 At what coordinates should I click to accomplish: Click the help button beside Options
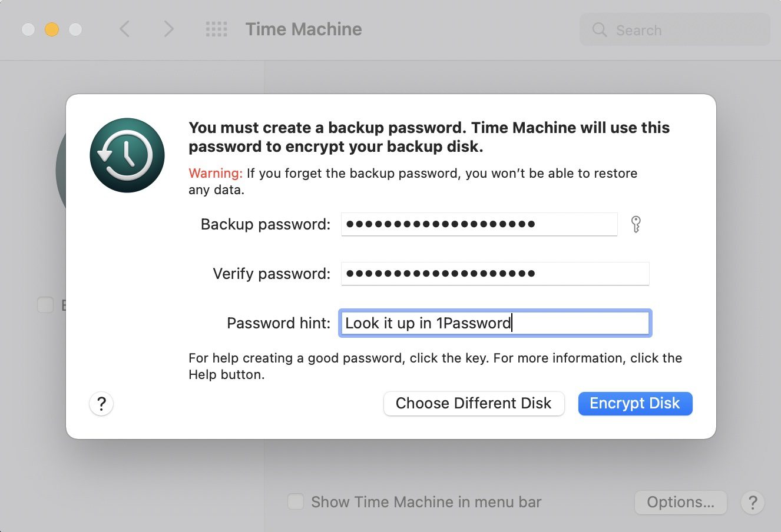[752, 502]
